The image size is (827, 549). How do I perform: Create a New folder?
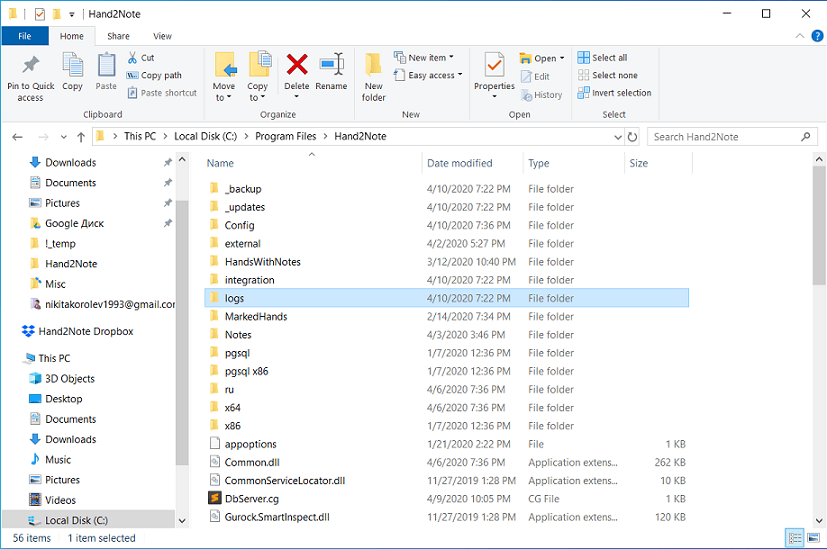pos(373,77)
